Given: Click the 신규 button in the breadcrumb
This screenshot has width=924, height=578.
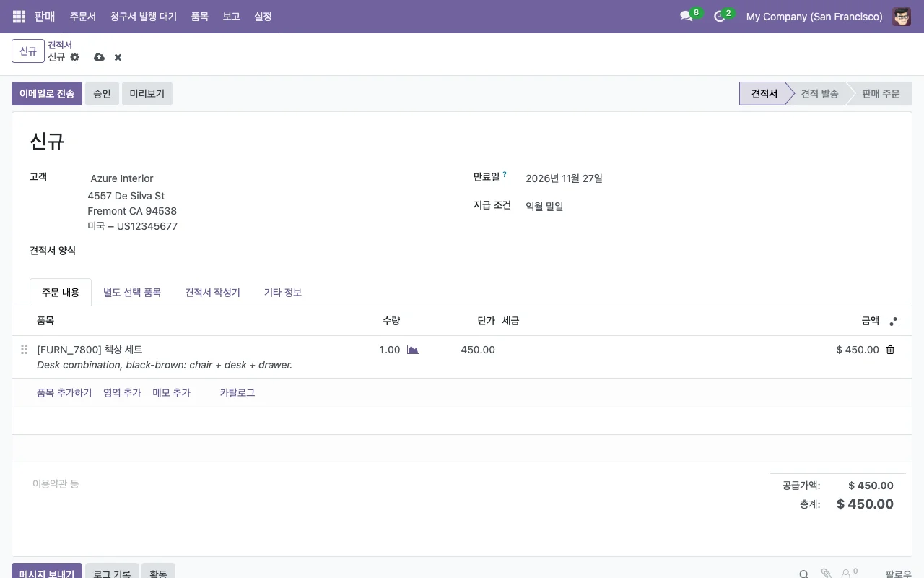Looking at the screenshot, I should pos(28,51).
